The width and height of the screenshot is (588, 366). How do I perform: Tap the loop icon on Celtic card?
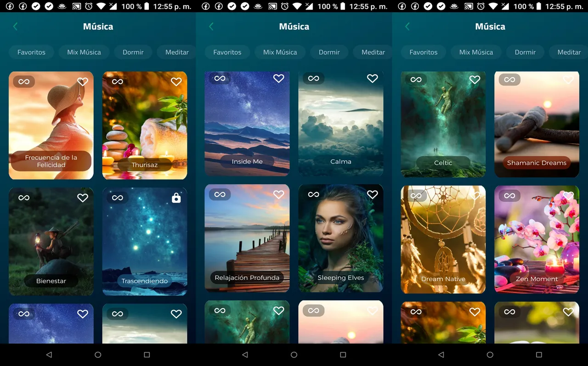pyautogui.click(x=416, y=79)
